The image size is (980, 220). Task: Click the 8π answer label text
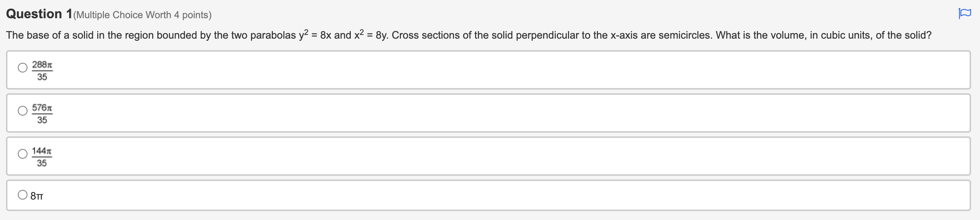[x=37, y=195]
